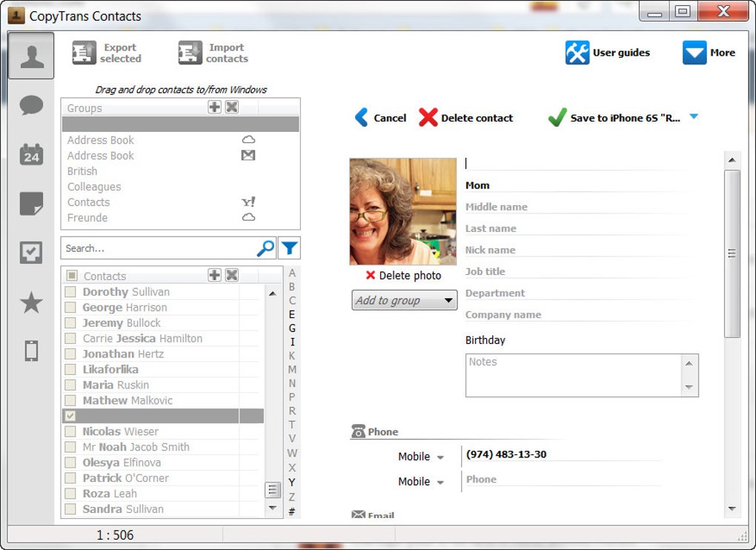This screenshot has height=550, width=756.
Task: Open the Contacts sidebar section
Action: point(31,56)
